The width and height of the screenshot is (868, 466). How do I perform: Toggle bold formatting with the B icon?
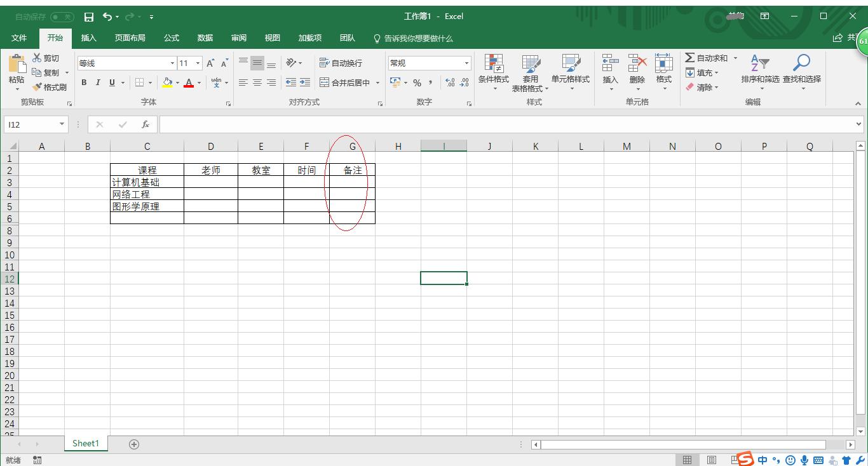tap(83, 82)
